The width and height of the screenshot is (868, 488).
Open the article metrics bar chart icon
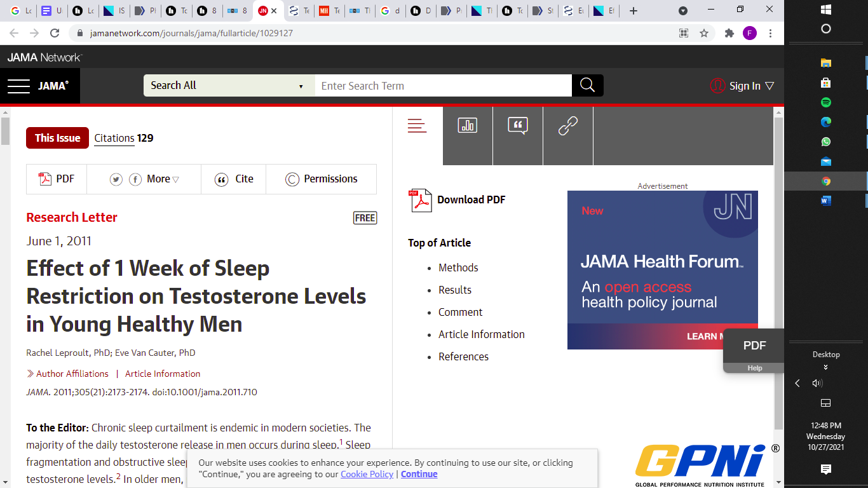point(467,126)
